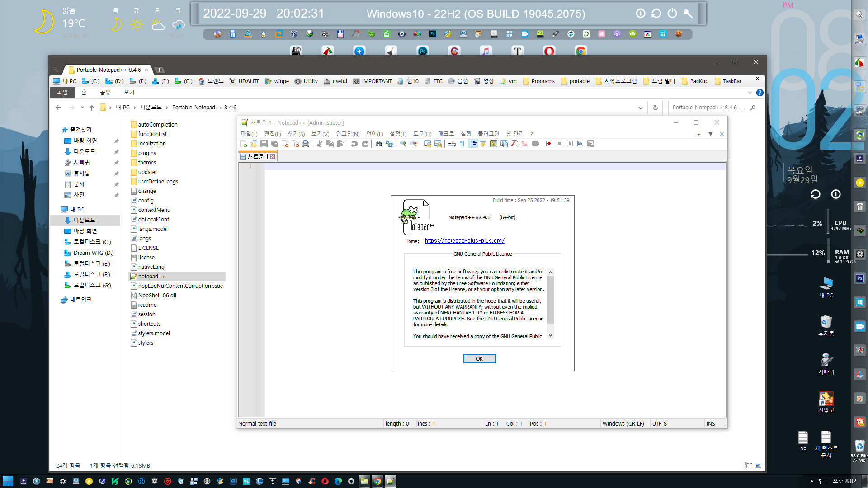Click the Open file icon in Notepad++ toolbar
The width and height of the screenshot is (868, 488).
254,144
